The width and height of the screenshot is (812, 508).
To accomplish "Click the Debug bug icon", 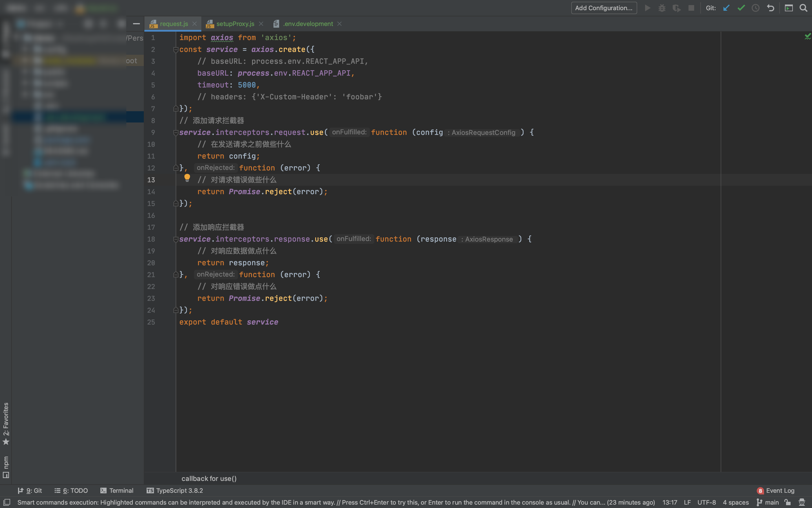I will point(662,8).
